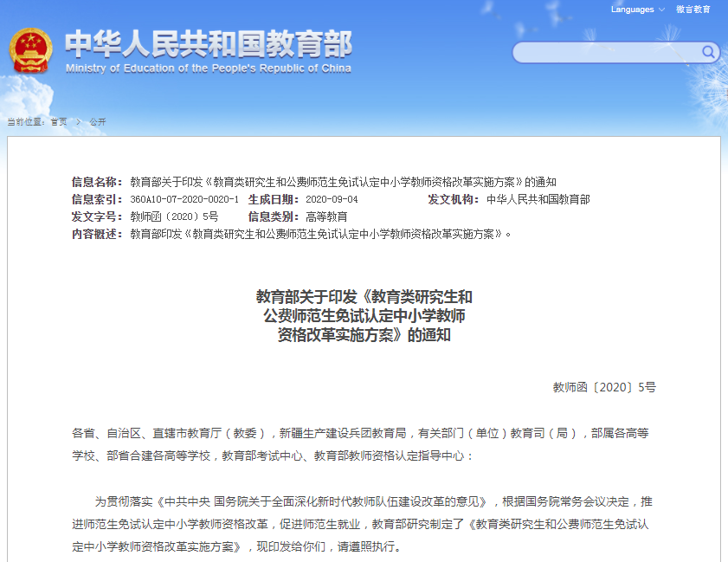728x562 pixels.
Task: Click the 信息索引 label
Action: click(x=97, y=199)
